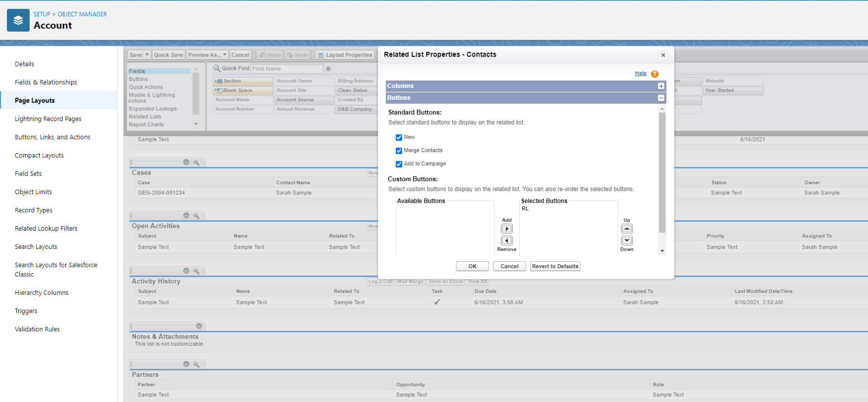Viewport: 868px width, 402px height.
Task: Select Fields in the palette category list
Action: (159, 71)
